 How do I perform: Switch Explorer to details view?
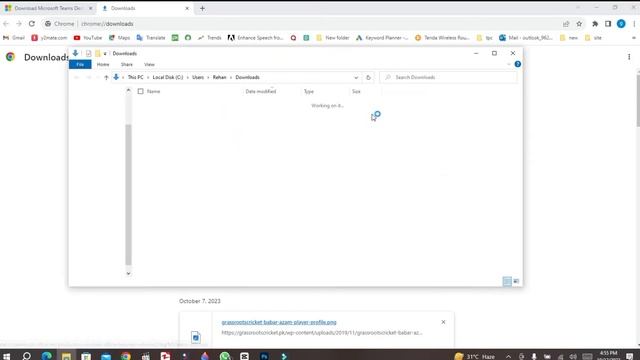[x=507, y=281]
